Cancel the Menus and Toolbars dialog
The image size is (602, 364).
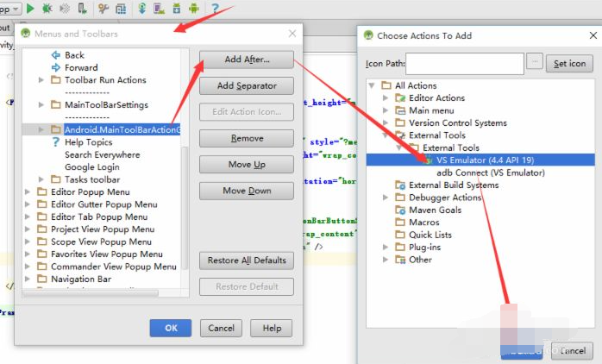pyautogui.click(x=221, y=328)
